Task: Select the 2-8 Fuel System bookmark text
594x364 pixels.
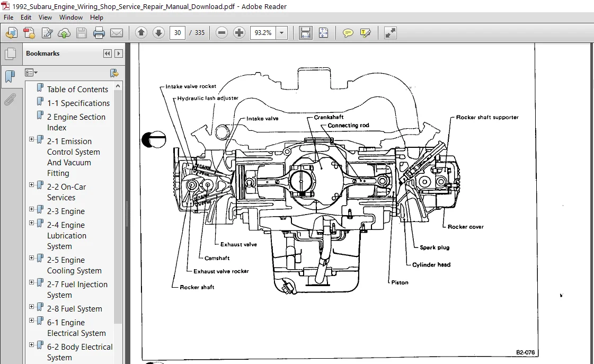Action: 75,309
